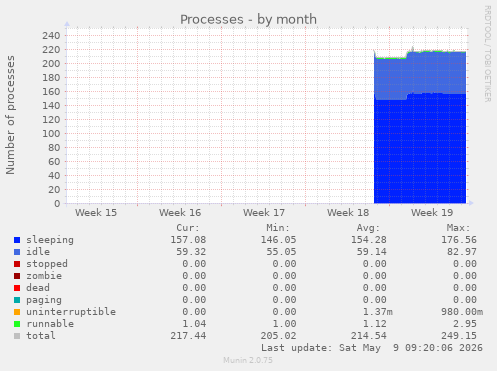497x371 pixels.
Task: Click idle average value 59.14
Action: coord(372,252)
